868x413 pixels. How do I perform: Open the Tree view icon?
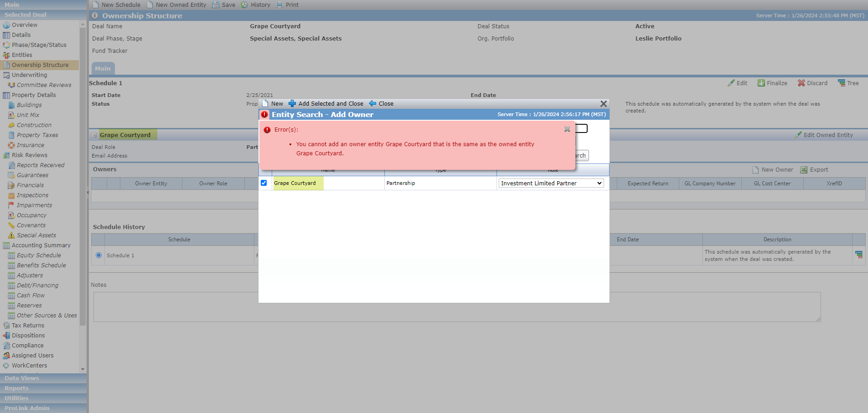click(842, 83)
